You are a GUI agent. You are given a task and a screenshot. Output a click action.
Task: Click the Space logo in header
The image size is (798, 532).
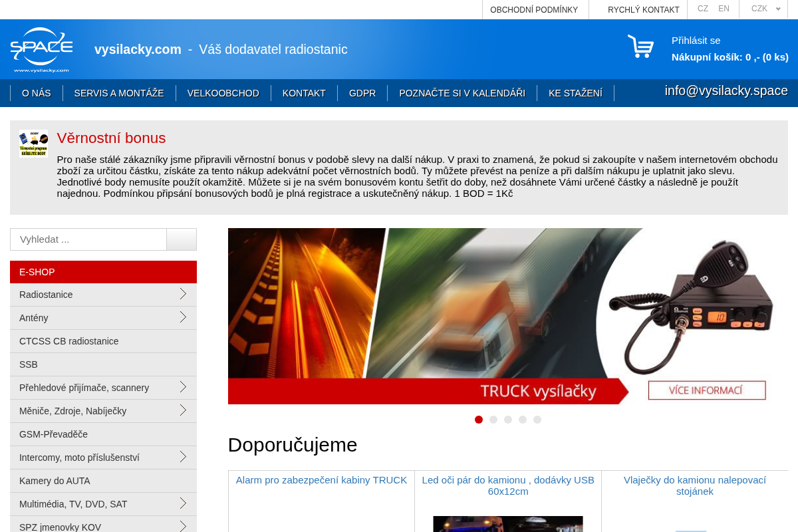(x=41, y=49)
